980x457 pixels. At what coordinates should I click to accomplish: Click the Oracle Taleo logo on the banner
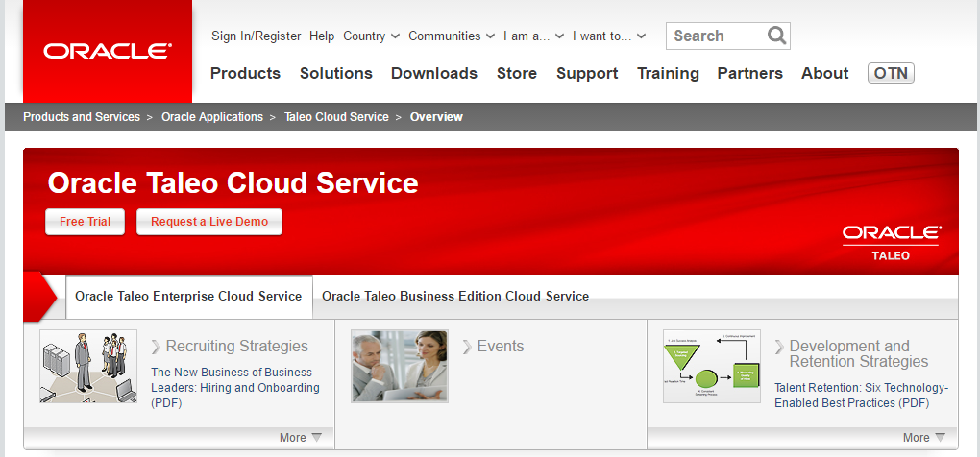pyautogui.click(x=891, y=244)
